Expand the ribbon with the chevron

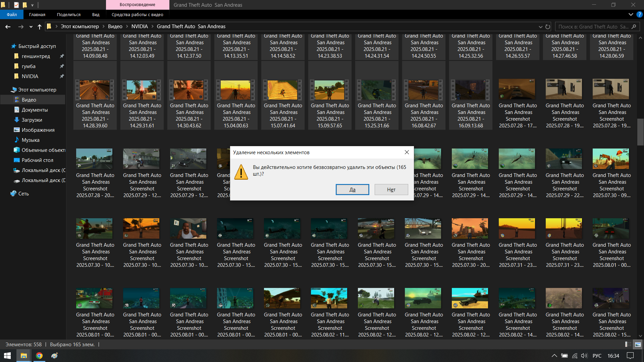631,14
